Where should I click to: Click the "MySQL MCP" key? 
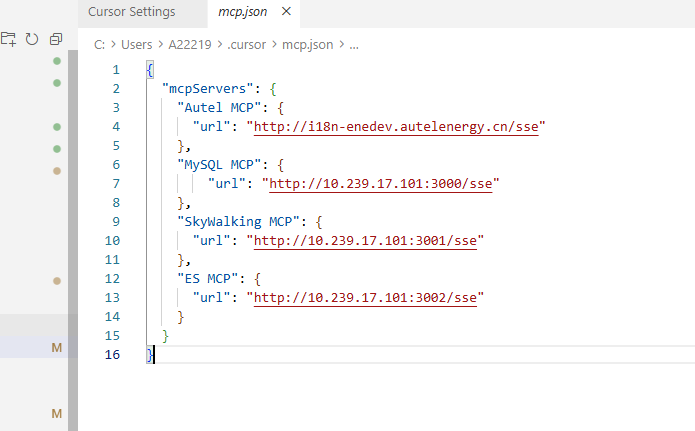coord(219,165)
